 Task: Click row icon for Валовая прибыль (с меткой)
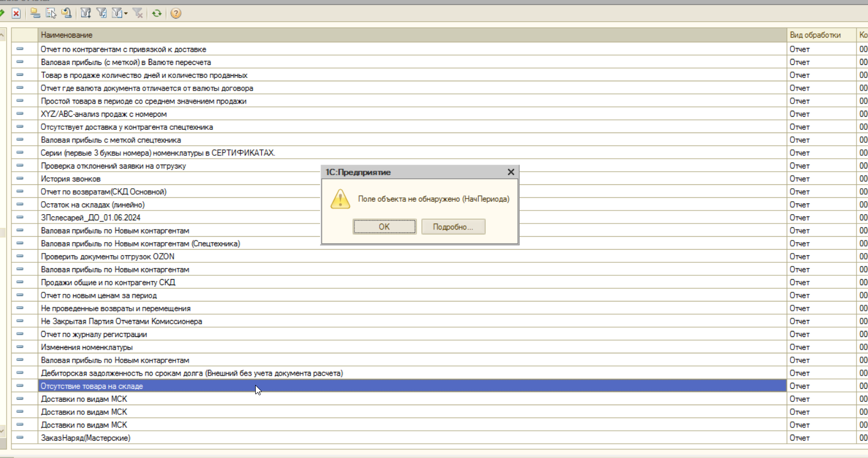[x=20, y=62]
